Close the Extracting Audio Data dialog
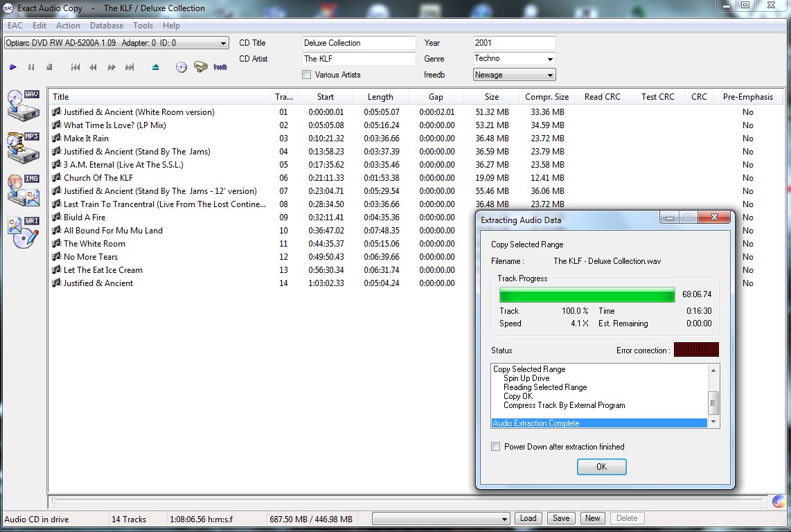 tap(714, 218)
